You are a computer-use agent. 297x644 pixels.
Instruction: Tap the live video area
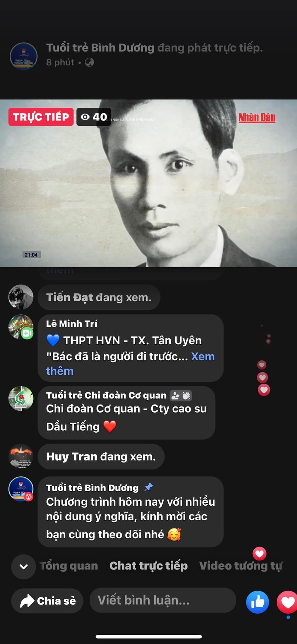coord(148,183)
